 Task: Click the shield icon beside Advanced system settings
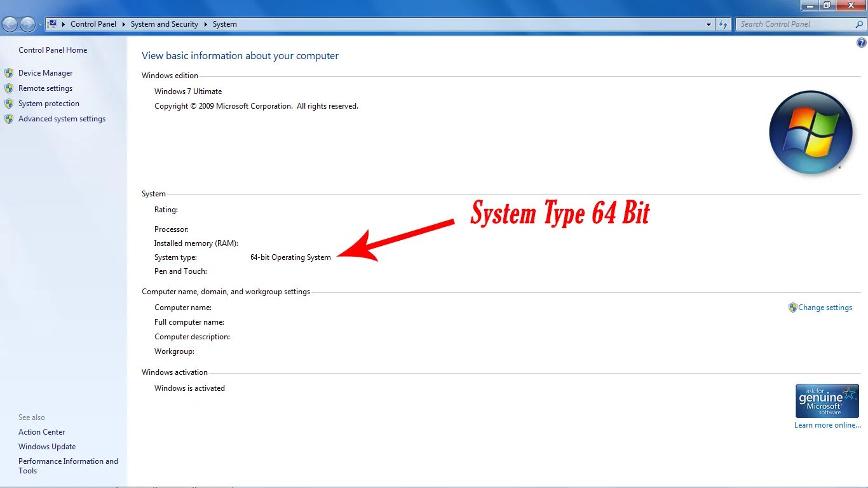[x=9, y=119]
